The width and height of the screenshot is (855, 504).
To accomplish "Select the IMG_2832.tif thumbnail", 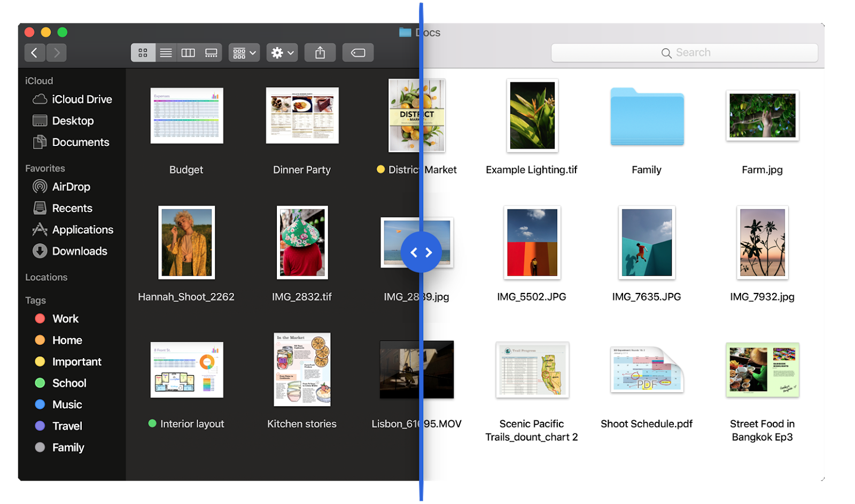I will [x=302, y=243].
